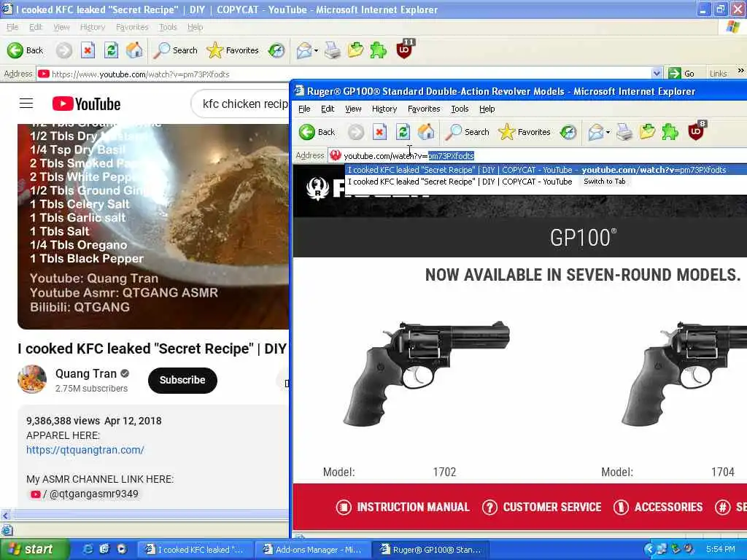Open Mail icon dropdown in Ruger window toolbar

(x=608, y=133)
